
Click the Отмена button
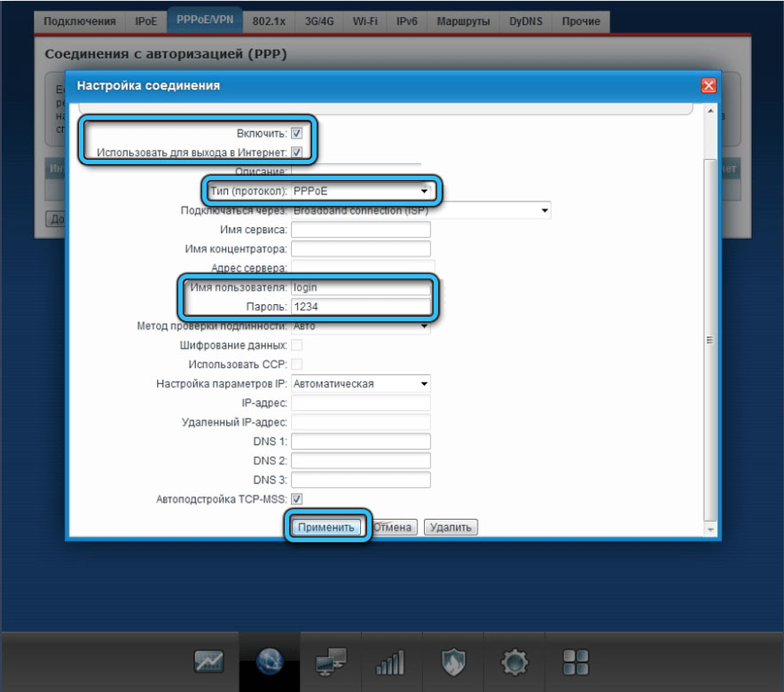tap(394, 527)
